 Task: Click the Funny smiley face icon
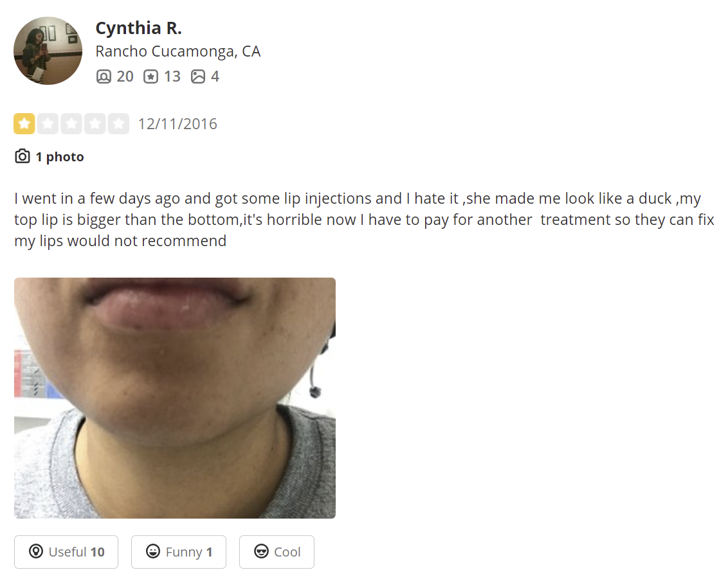tap(153, 551)
